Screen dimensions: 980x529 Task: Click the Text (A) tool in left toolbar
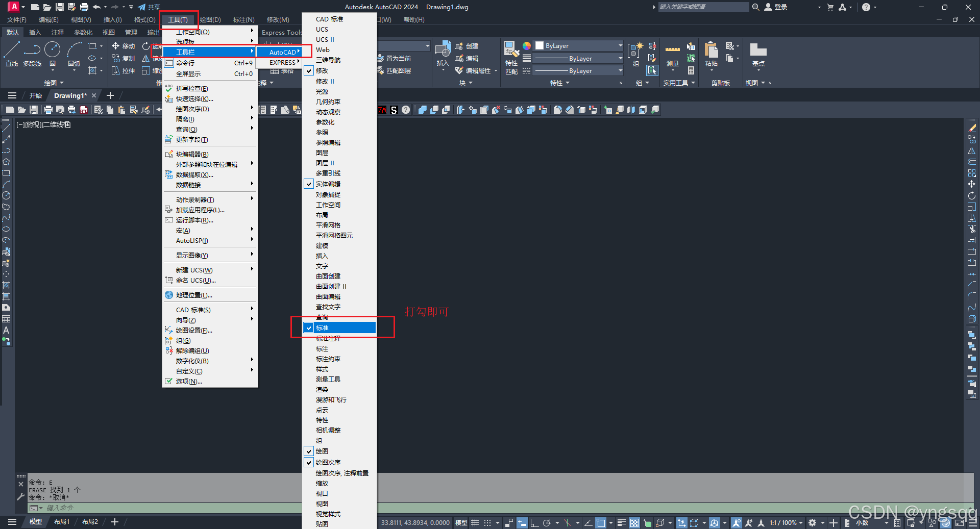[x=6, y=330]
